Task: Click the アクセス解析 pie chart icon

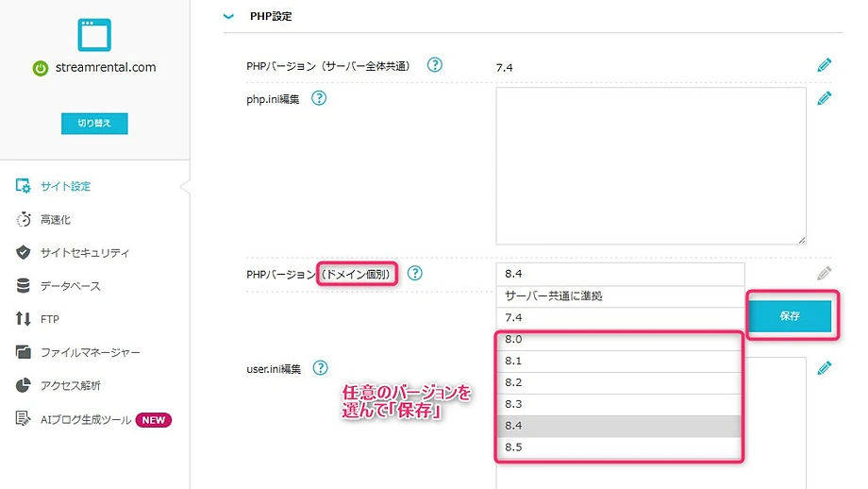Action: tap(24, 385)
